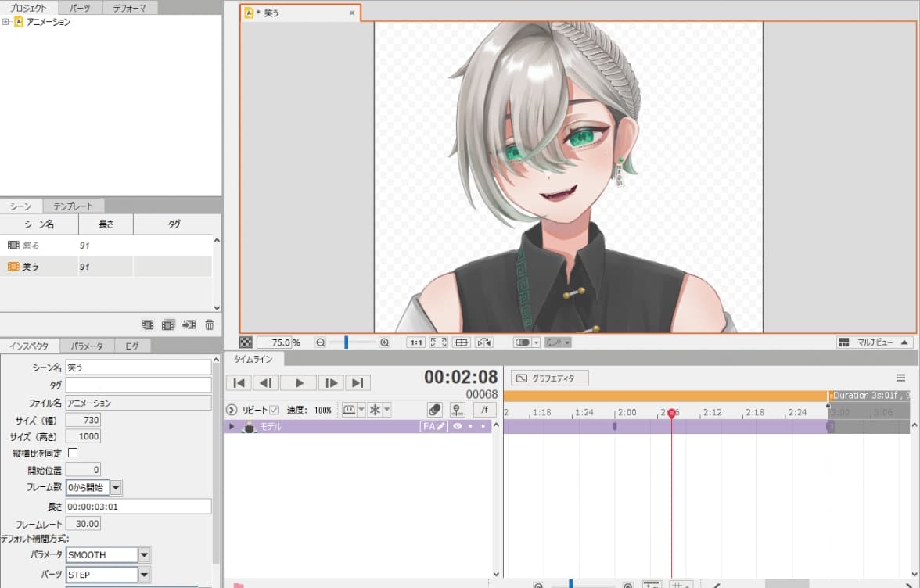Click the canvas zoom slider handle
Image resolution: width=920 pixels, height=588 pixels.
[346, 342]
